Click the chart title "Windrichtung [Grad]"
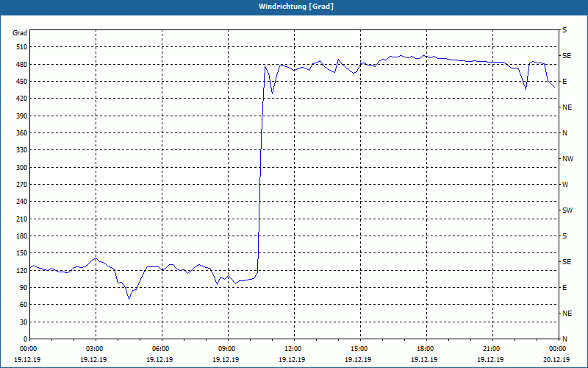 click(x=296, y=7)
